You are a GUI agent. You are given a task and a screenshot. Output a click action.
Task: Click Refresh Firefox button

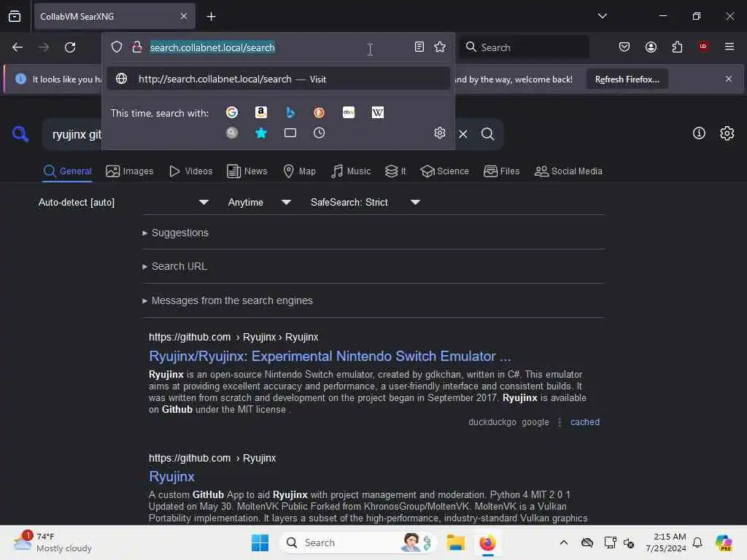coord(627,79)
